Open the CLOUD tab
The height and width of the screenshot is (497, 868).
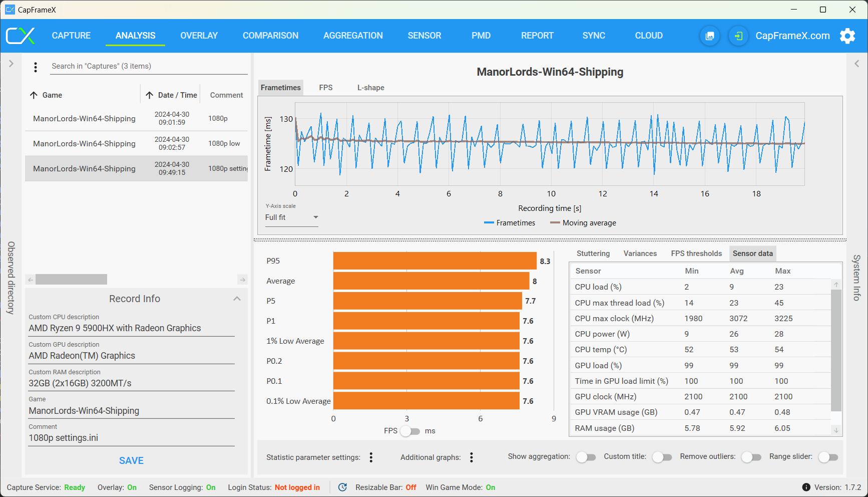pyautogui.click(x=649, y=36)
